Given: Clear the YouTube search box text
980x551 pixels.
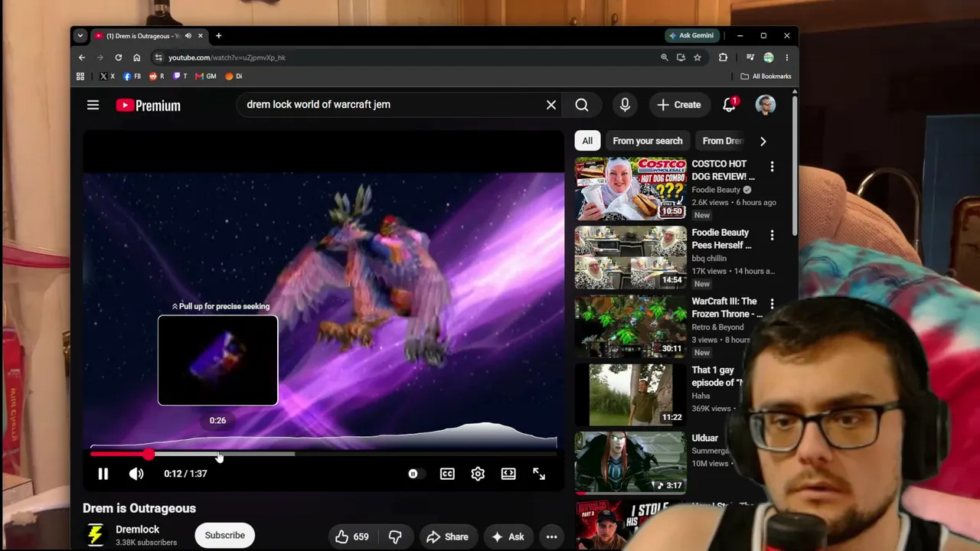Looking at the screenshot, I should [x=551, y=105].
